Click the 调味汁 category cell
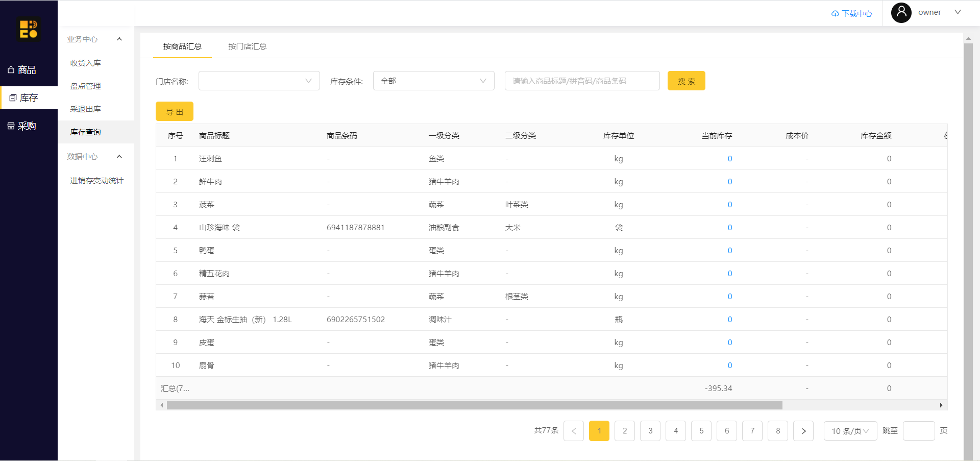The width and height of the screenshot is (980, 461). pyautogui.click(x=440, y=320)
